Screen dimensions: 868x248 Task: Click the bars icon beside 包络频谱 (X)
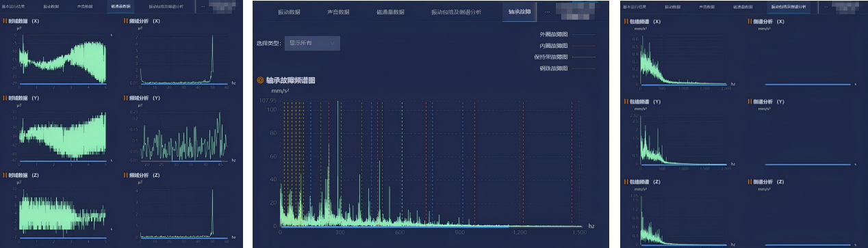(x=626, y=21)
